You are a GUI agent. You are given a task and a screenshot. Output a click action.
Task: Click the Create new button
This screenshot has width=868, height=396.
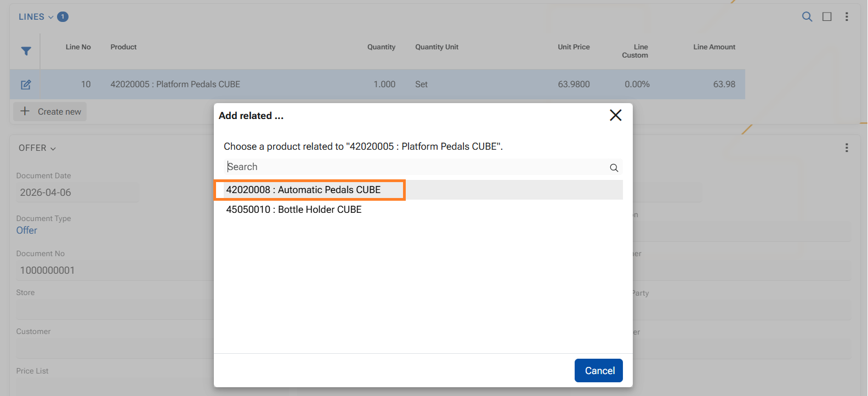pyautogui.click(x=50, y=112)
